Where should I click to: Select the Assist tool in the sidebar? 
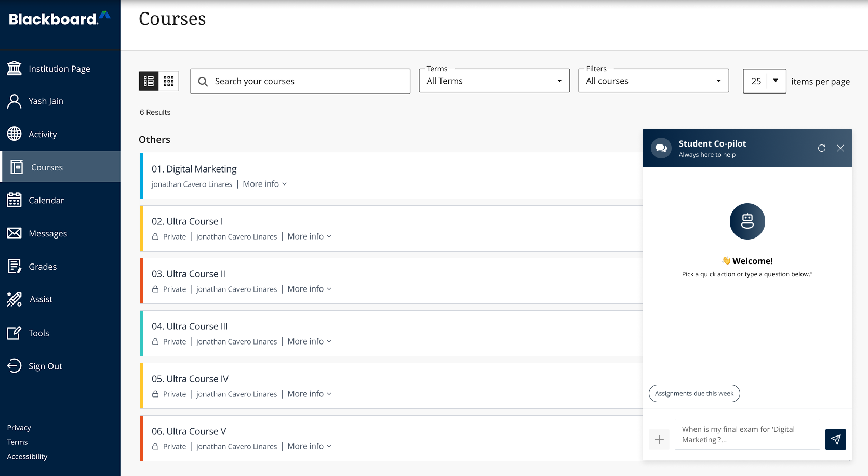pos(41,299)
